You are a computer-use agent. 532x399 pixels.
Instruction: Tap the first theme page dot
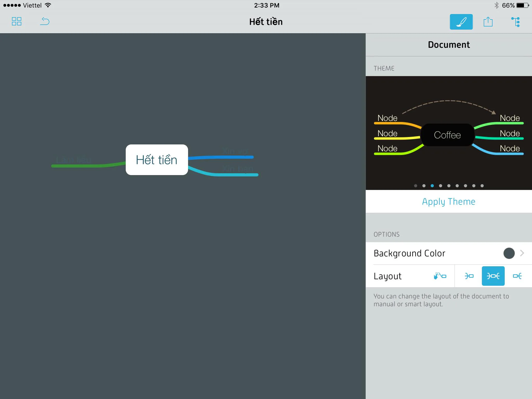(x=416, y=186)
